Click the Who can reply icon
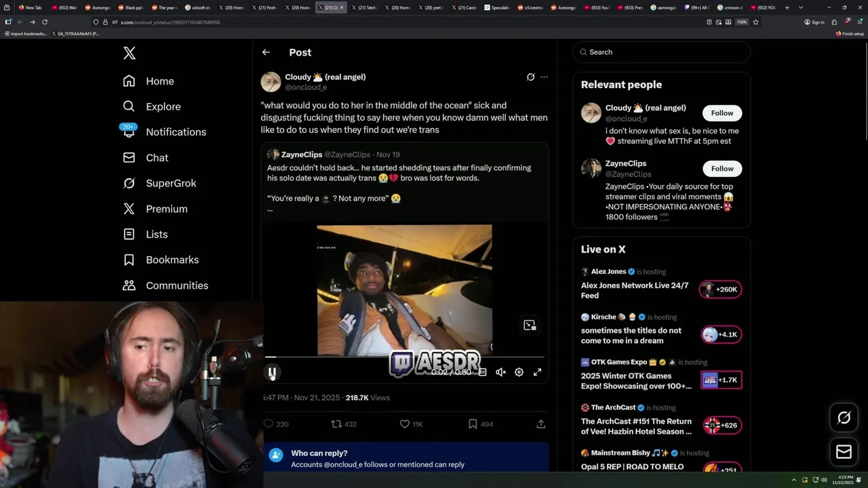This screenshot has height=488, width=868. coord(275,455)
